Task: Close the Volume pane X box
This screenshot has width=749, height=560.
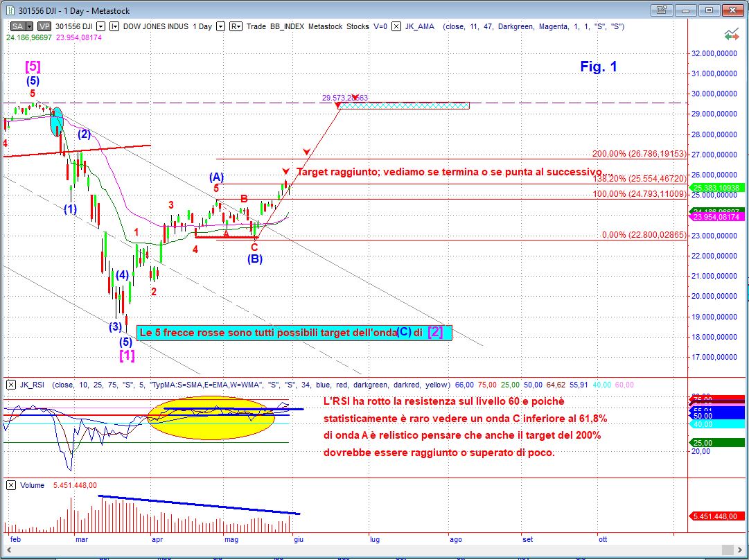Action: (x=10, y=485)
